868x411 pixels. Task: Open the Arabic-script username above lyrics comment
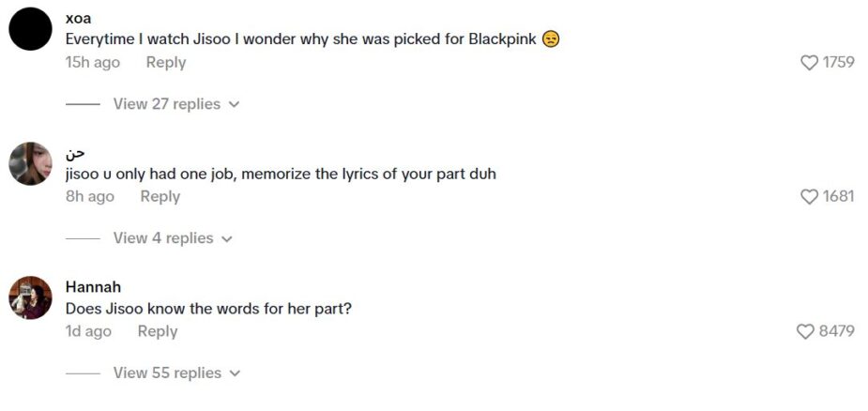75,153
